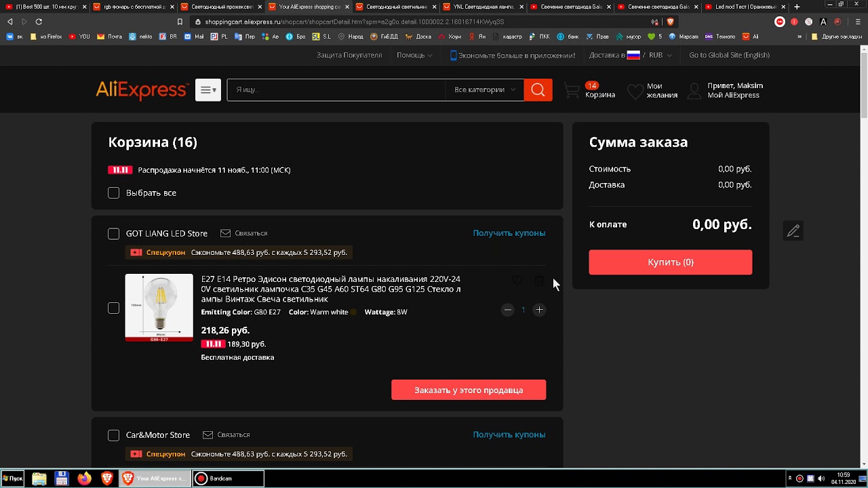Switch to the Best 500 шт. YouTube tab
Screen dimensions: 868x488
(46, 7)
